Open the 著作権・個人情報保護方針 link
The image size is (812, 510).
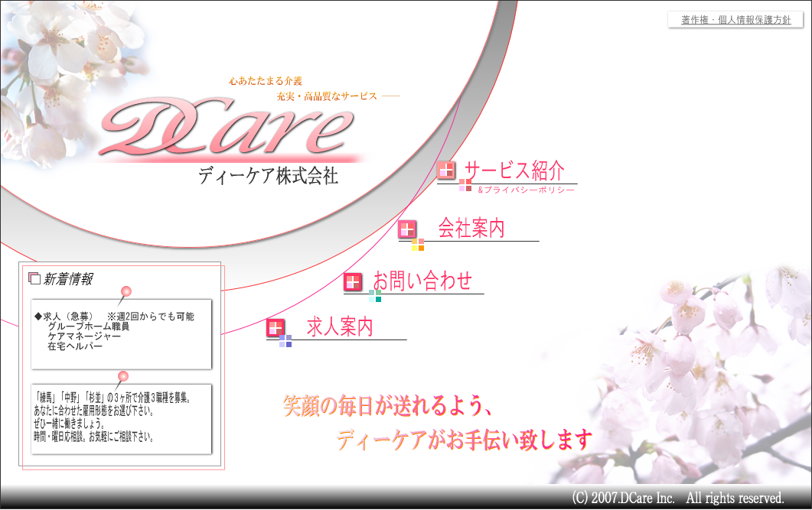click(735, 20)
